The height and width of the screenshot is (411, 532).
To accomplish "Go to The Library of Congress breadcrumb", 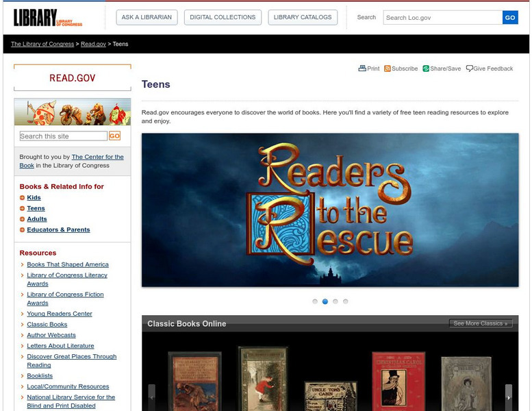I will pos(42,44).
